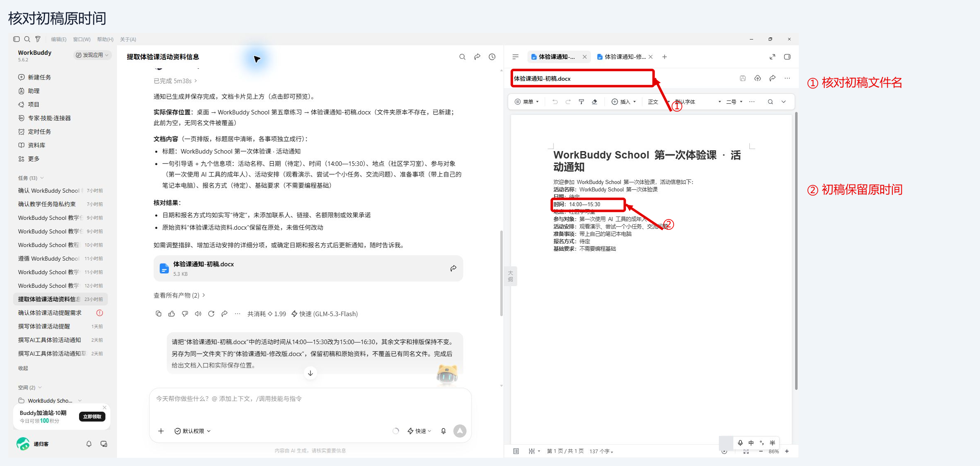Click the notification bell icon

89,444
